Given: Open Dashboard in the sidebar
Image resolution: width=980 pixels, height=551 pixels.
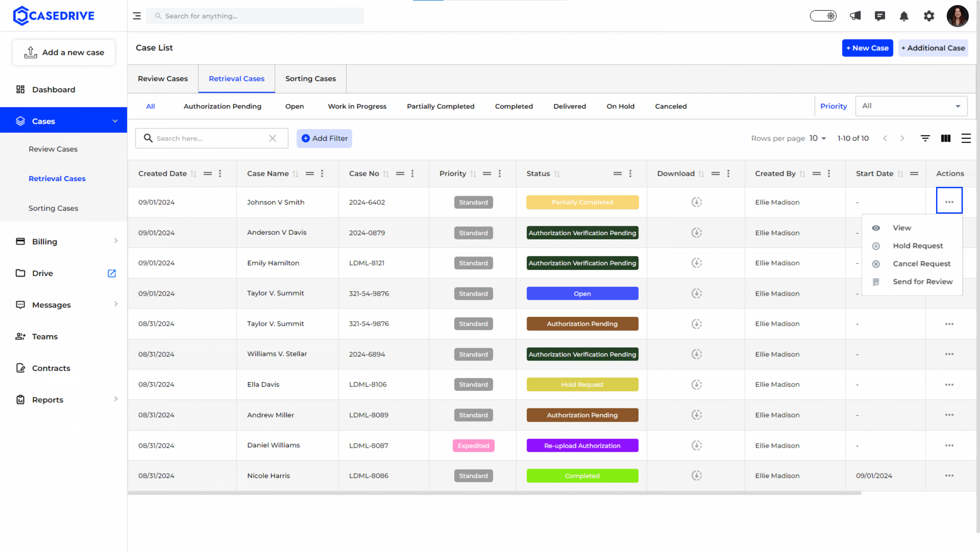Looking at the screenshot, I should (x=54, y=89).
